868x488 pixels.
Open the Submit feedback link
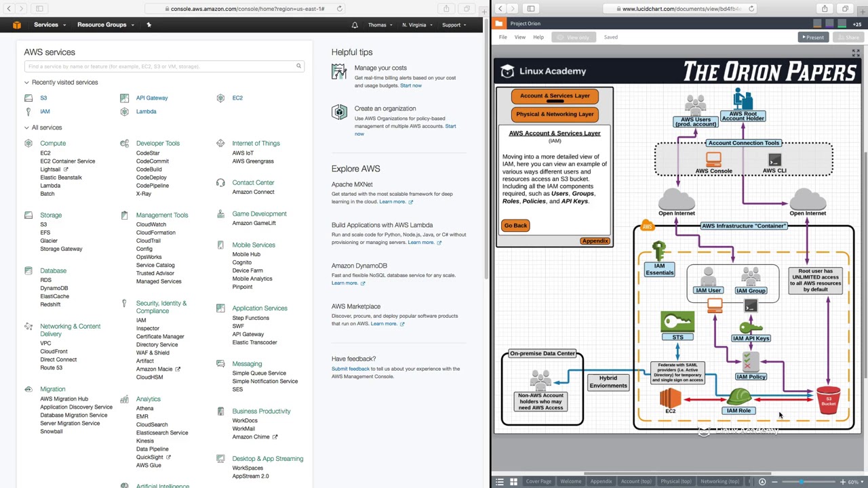(x=351, y=369)
